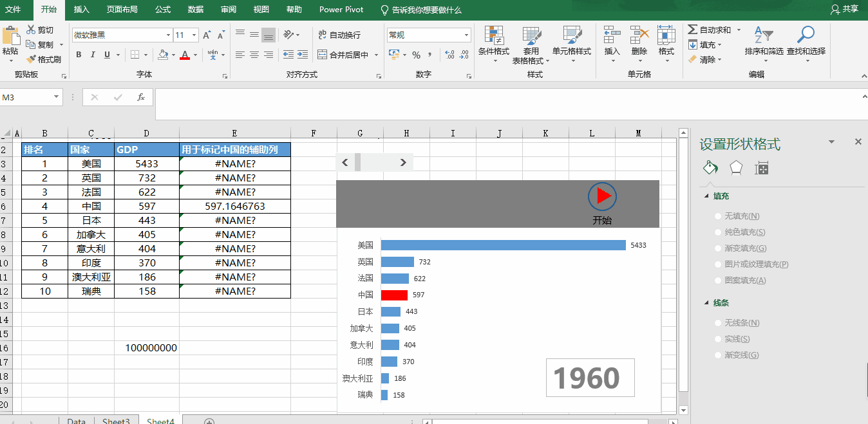The image size is (868, 424).
Task: Open the number format dropdown
Action: tap(467, 35)
